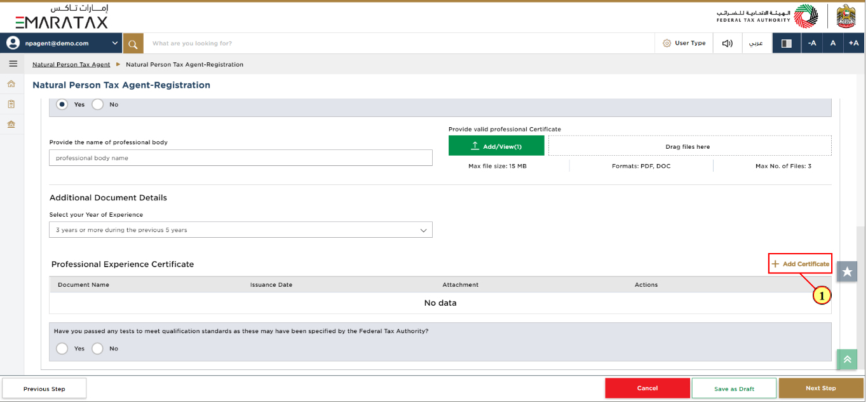Image resolution: width=868 pixels, height=405 pixels.
Task: Click the Attachment column header
Action: pyautogui.click(x=461, y=285)
